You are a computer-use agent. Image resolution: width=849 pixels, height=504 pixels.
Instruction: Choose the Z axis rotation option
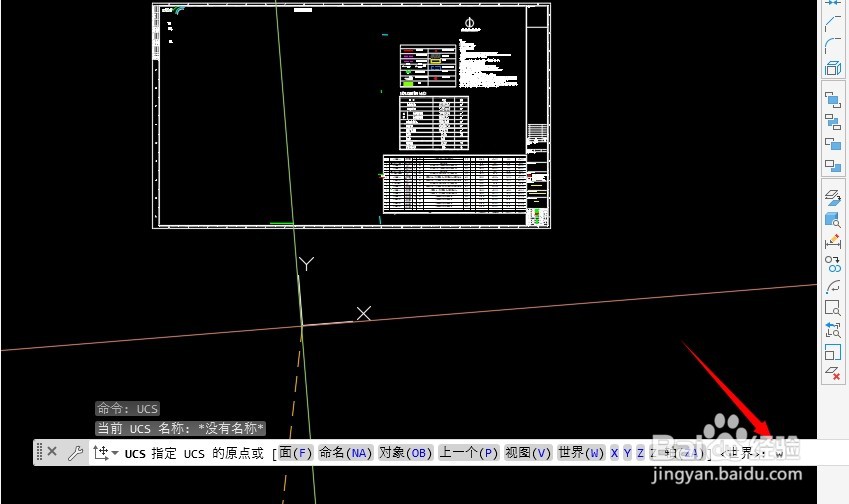(640, 453)
